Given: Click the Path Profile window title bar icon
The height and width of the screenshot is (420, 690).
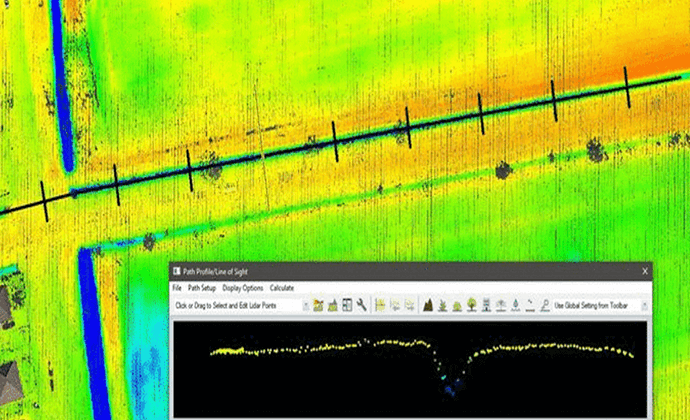Looking at the screenshot, I should tap(176, 271).
